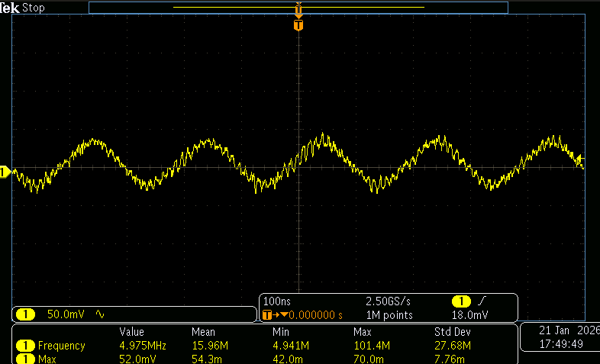The image size is (600, 364).
Task: Click the Stop acquisition status label
Action: coord(34,8)
